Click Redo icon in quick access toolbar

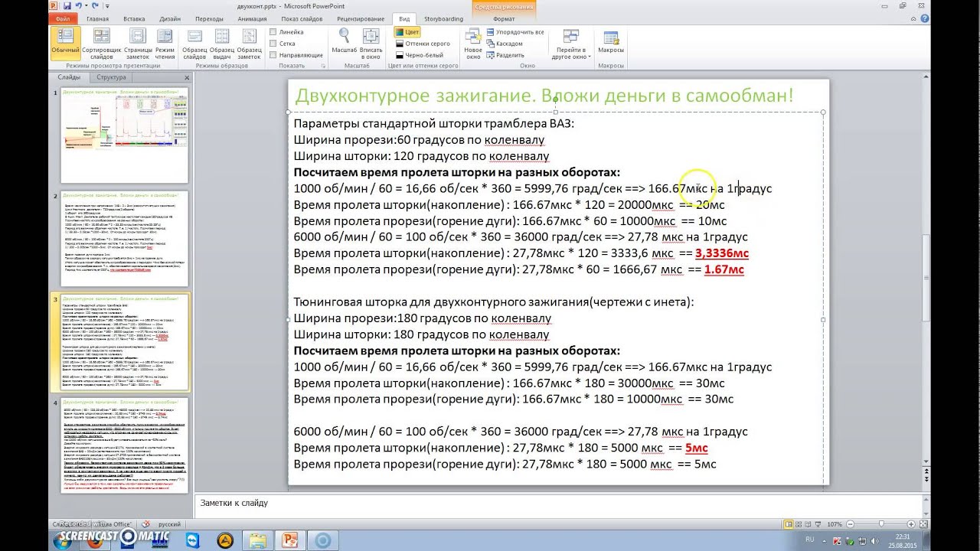click(95, 6)
